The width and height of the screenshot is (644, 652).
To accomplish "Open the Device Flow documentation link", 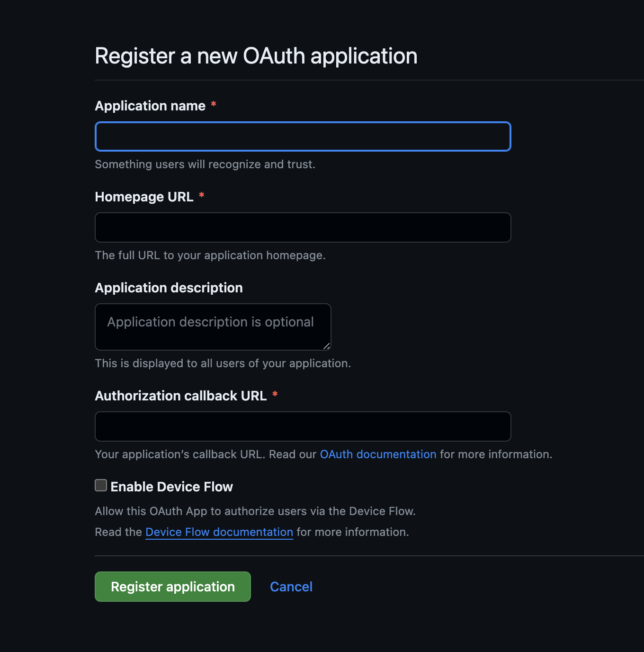I will [219, 532].
